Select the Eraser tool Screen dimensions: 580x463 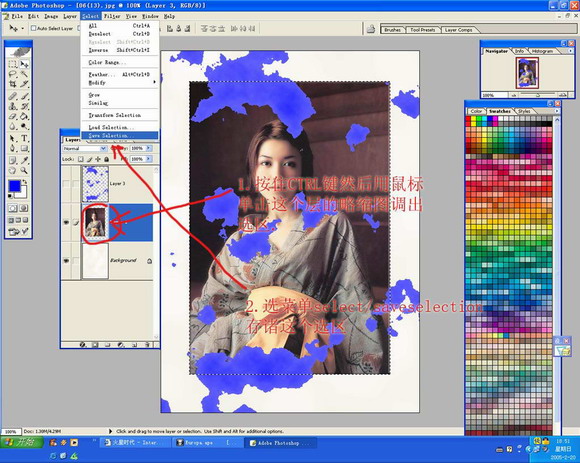click(12, 116)
